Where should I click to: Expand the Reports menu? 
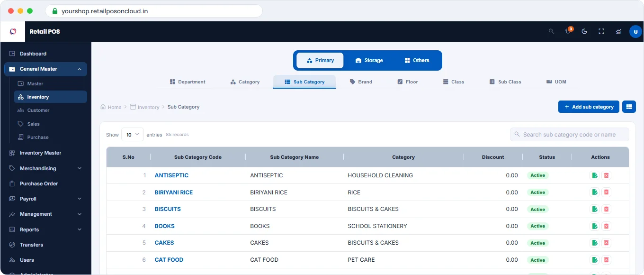click(x=45, y=229)
